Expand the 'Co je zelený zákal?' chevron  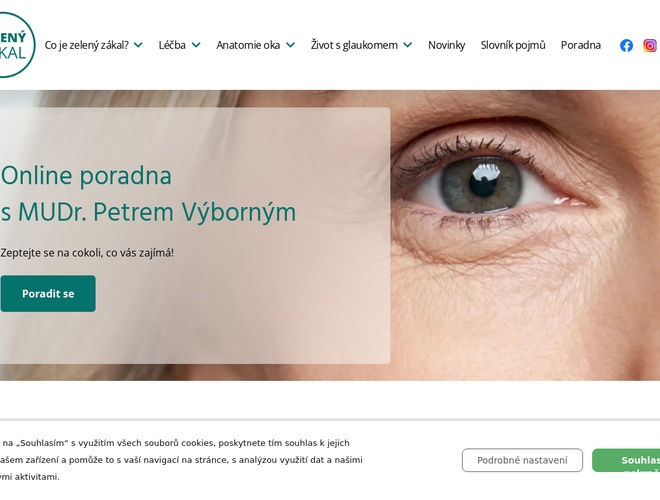pyautogui.click(x=138, y=45)
